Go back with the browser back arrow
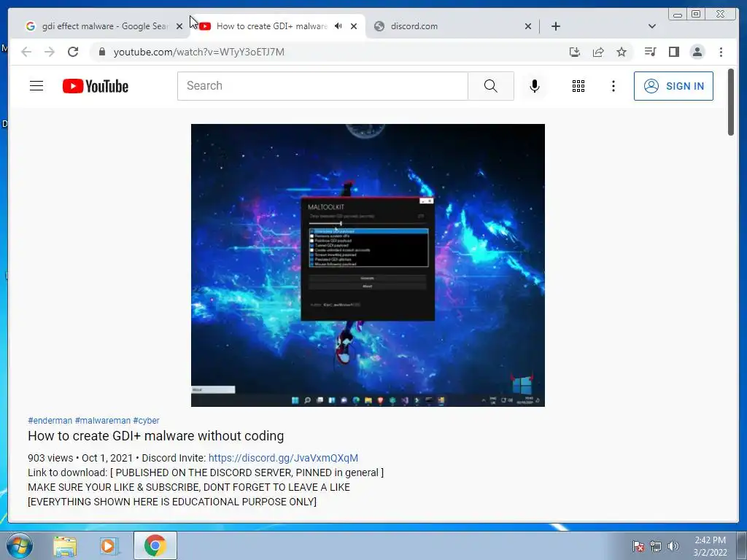747x560 pixels. coord(26,52)
